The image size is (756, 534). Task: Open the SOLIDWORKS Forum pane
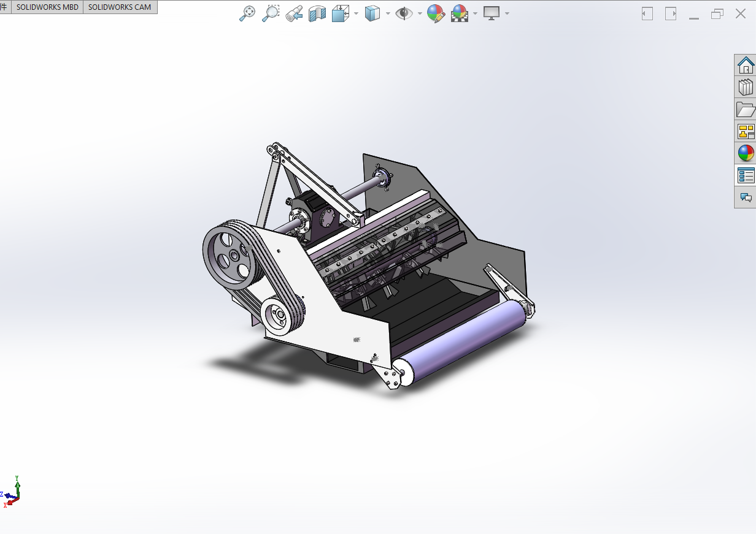(x=746, y=197)
